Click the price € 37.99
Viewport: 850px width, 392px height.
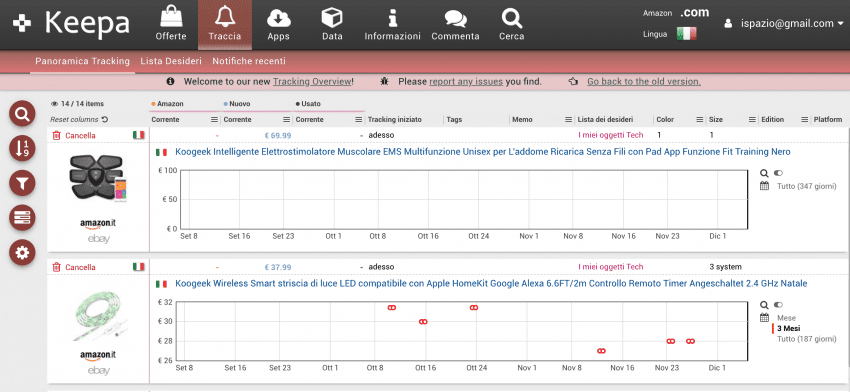coord(278,267)
